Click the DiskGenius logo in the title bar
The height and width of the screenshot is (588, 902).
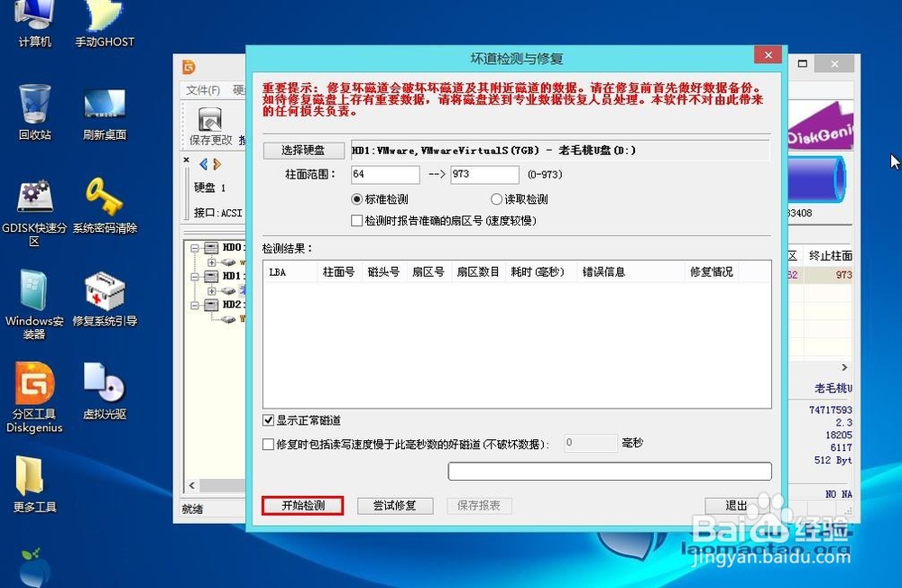(189, 67)
